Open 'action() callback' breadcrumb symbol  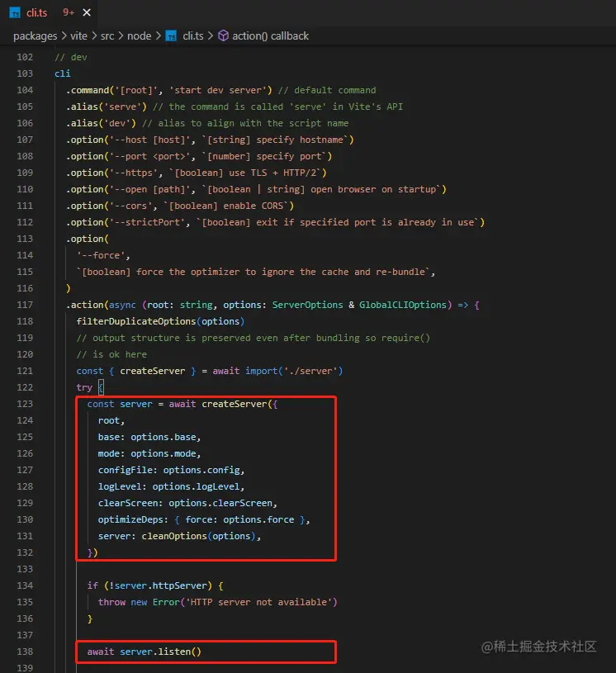coord(270,36)
